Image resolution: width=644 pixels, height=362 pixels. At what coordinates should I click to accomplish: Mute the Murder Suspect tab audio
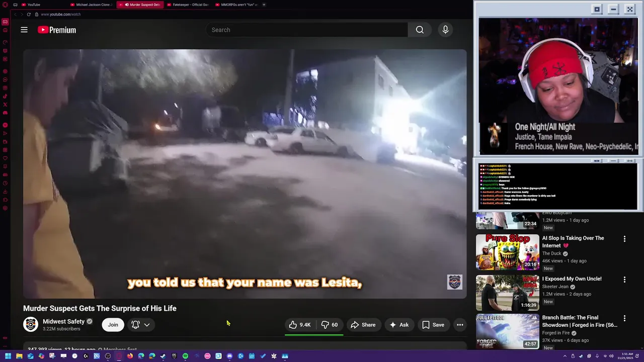[126, 5]
